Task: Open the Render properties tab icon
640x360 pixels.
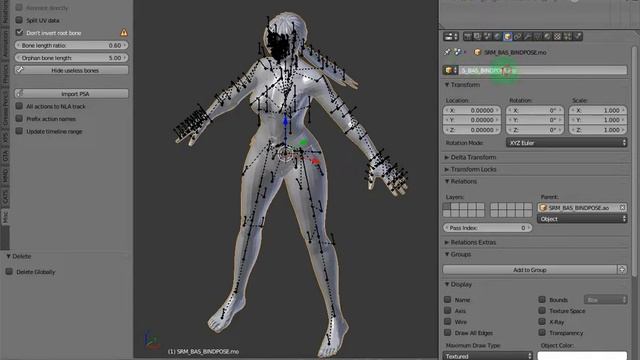Action: [x=468, y=37]
